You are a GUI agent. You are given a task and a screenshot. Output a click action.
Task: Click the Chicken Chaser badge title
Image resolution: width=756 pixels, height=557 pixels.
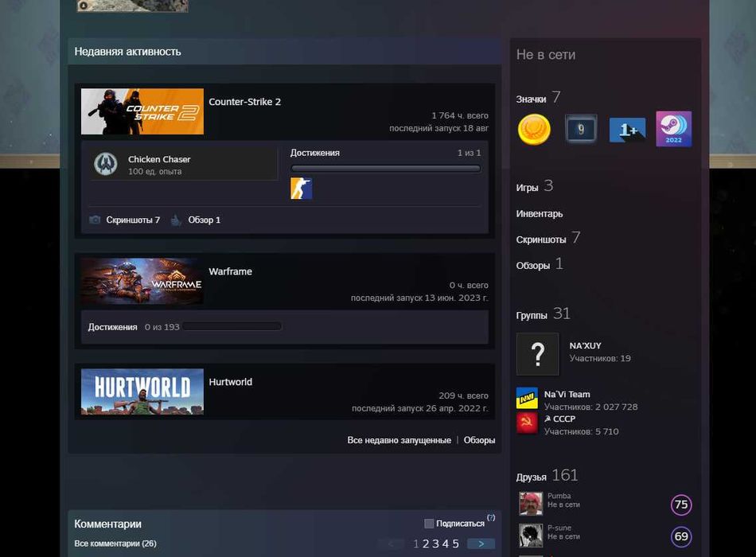click(x=159, y=159)
